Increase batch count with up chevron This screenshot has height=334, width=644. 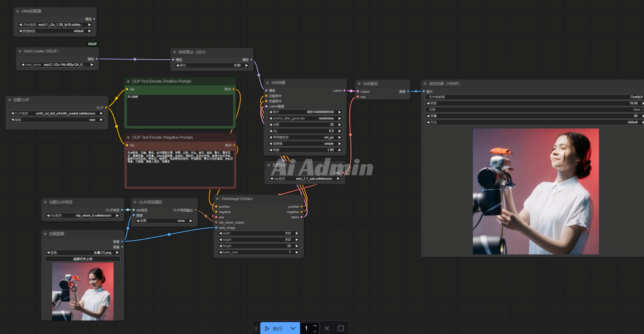315,325
